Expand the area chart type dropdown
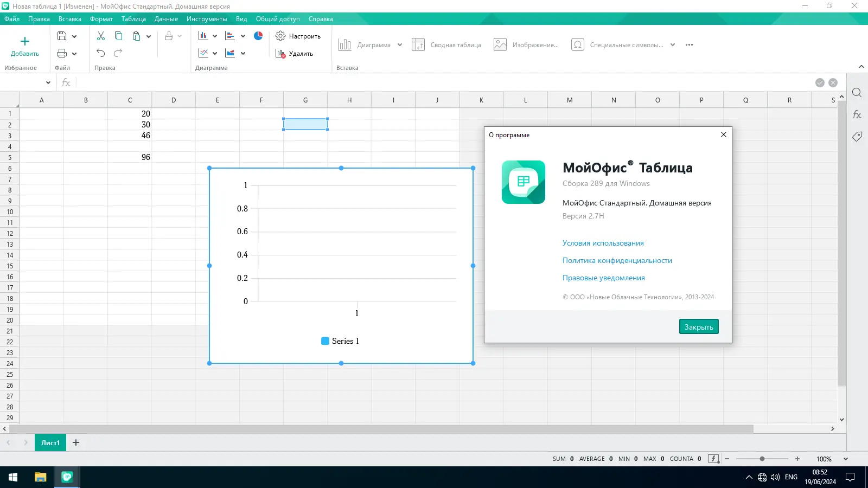The width and height of the screenshot is (868, 488). point(243,54)
